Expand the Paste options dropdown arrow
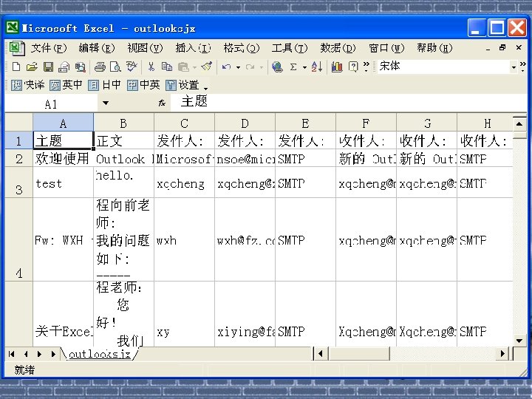 click(195, 67)
